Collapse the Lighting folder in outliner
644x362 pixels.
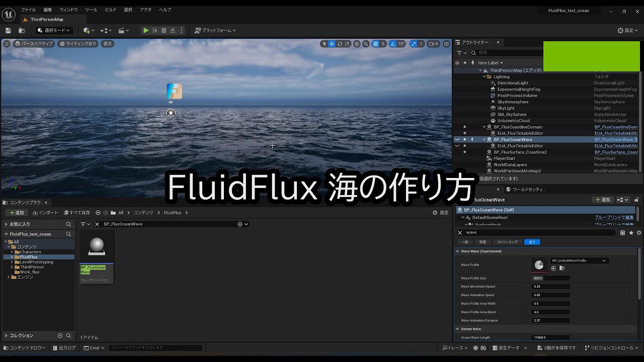point(485,77)
